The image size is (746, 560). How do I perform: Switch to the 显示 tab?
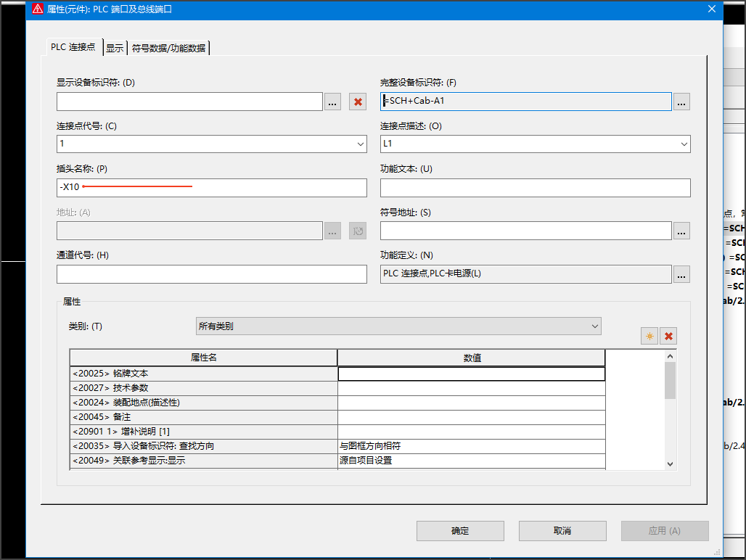pyautogui.click(x=115, y=48)
